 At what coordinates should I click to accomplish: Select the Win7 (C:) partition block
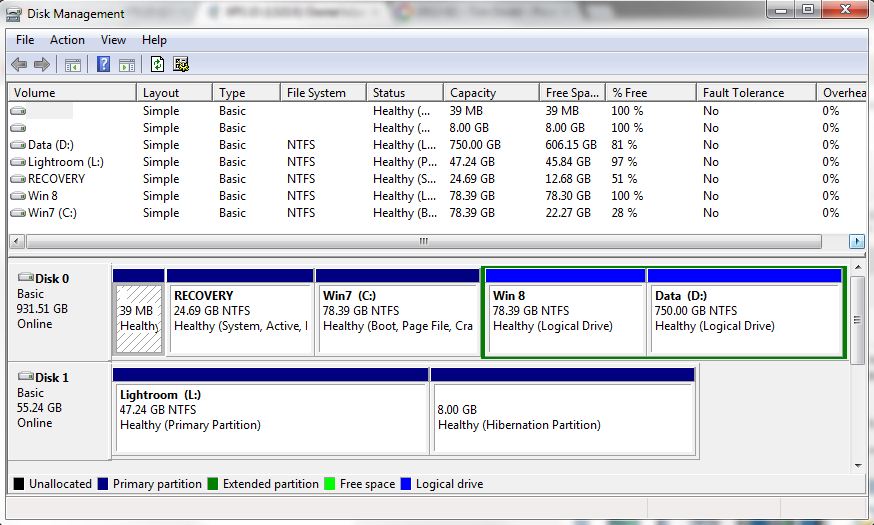coord(398,318)
